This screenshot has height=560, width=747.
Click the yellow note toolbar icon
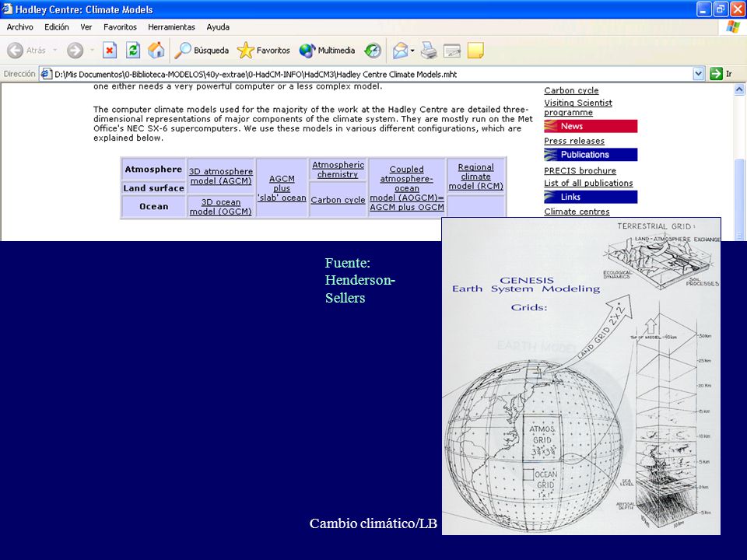tap(475, 51)
